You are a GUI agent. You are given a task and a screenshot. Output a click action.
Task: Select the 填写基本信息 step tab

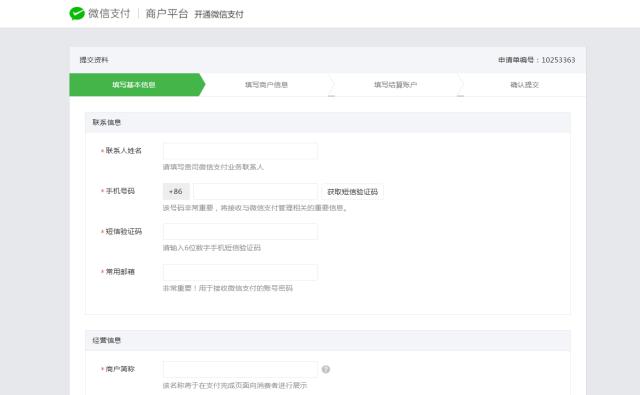tap(135, 85)
